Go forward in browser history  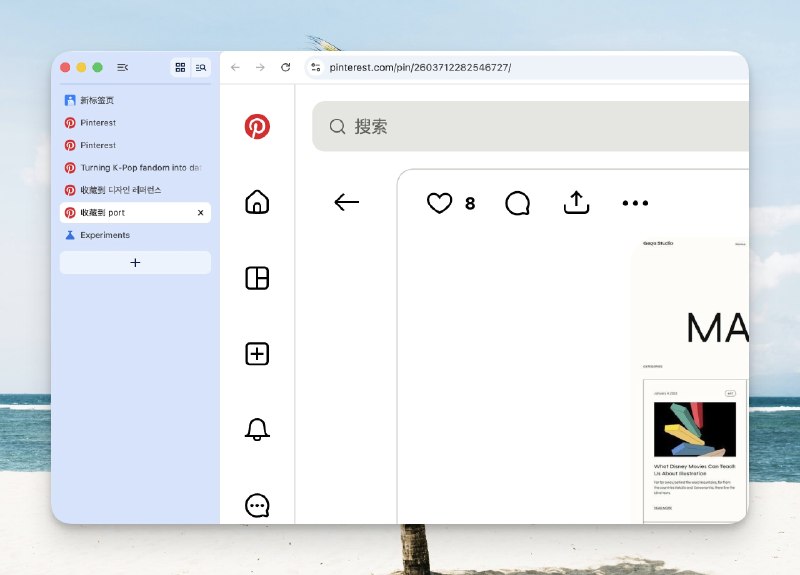click(260, 67)
